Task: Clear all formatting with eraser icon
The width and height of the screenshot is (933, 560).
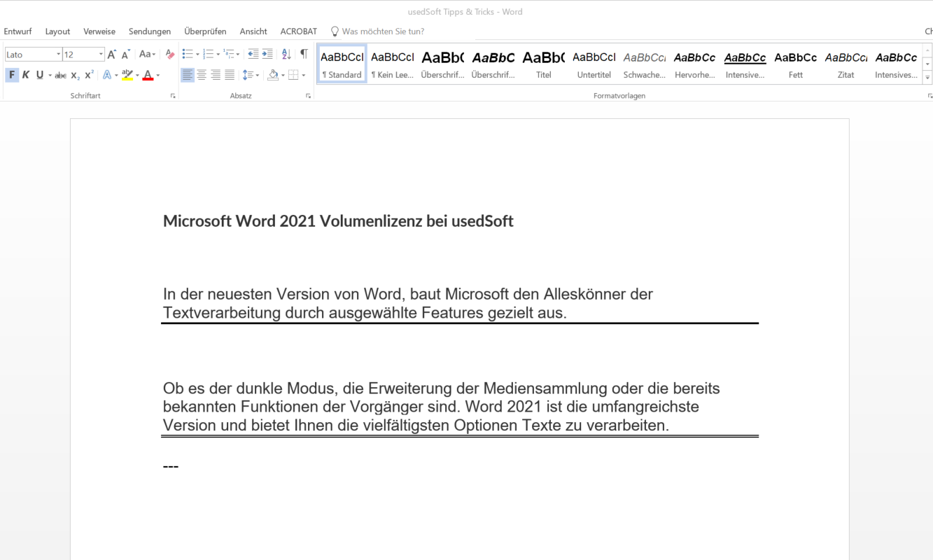Action: point(169,54)
